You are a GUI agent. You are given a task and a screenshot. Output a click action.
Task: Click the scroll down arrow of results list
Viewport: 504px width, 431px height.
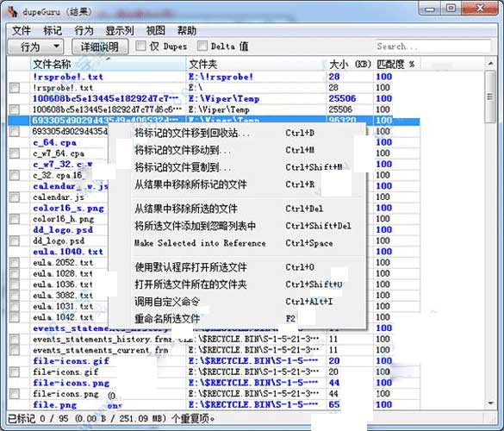490,403
